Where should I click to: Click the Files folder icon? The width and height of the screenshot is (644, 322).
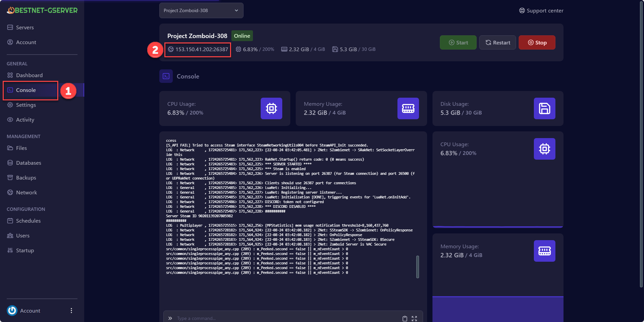(x=10, y=148)
